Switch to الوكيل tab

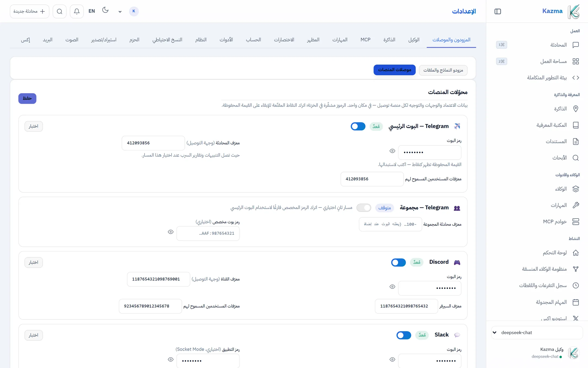pos(414,40)
